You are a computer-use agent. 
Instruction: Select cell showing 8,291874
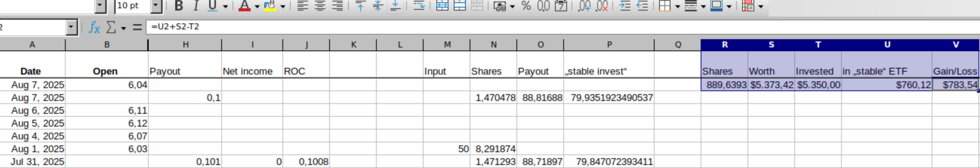pyautogui.click(x=493, y=149)
